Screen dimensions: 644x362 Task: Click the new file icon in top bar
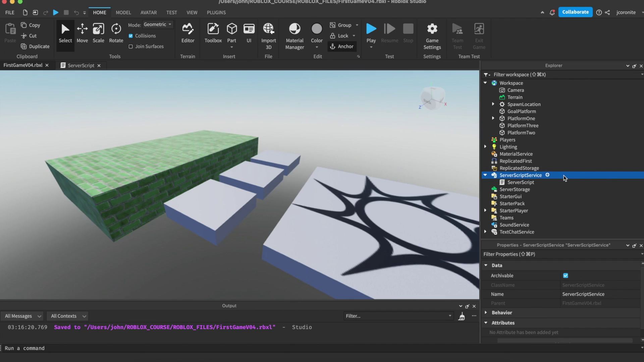[25, 12]
